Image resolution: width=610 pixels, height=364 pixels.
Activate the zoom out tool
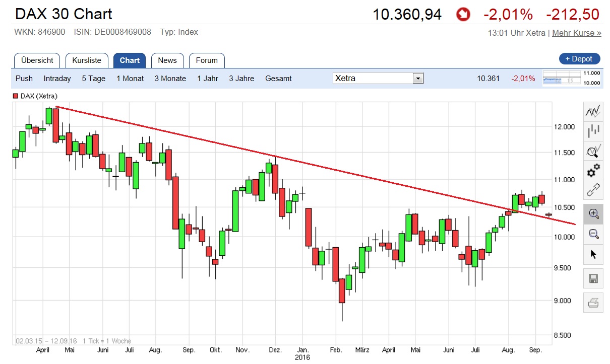click(x=593, y=234)
